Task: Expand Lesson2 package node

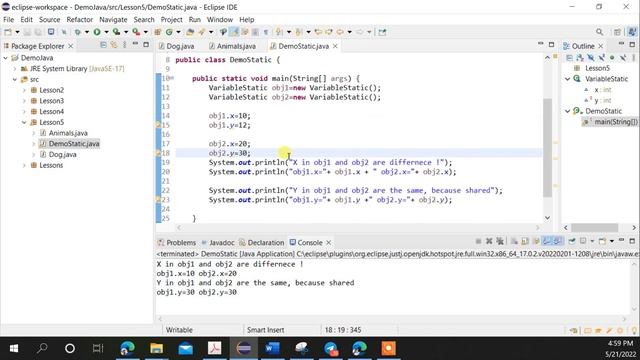Action: coord(24,90)
